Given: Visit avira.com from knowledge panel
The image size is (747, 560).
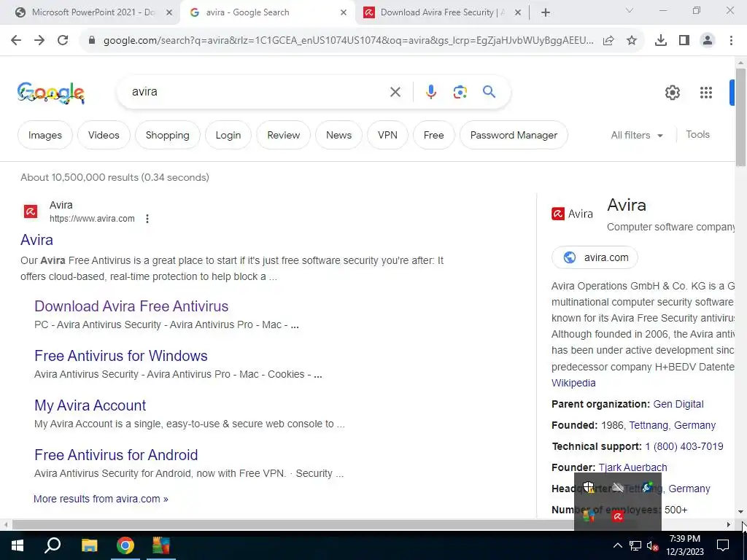Looking at the screenshot, I should [x=595, y=257].
